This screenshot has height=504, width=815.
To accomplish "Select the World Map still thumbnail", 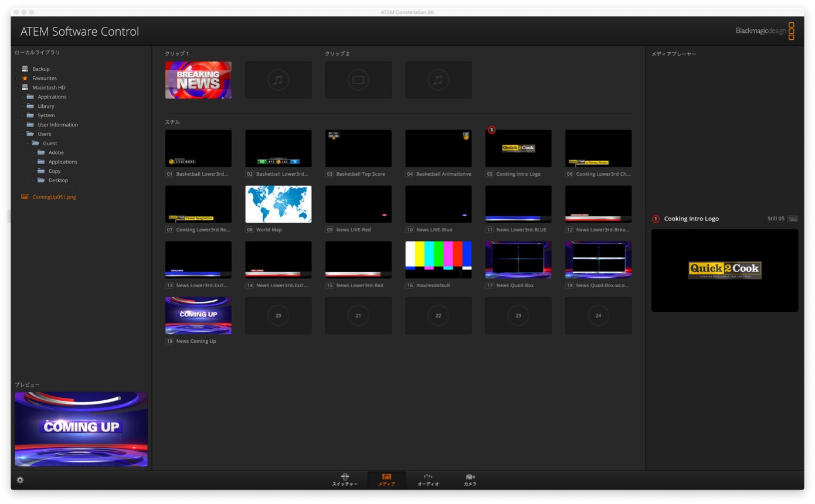I will pos(278,204).
